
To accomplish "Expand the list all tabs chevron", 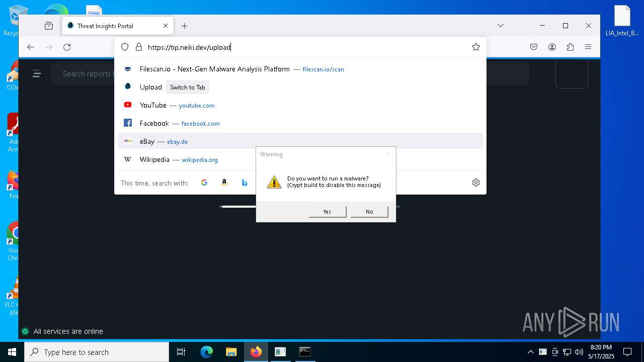I will point(501,26).
